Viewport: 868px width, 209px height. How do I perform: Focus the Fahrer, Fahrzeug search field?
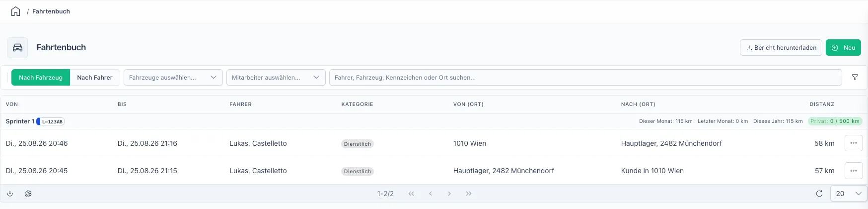pos(585,78)
